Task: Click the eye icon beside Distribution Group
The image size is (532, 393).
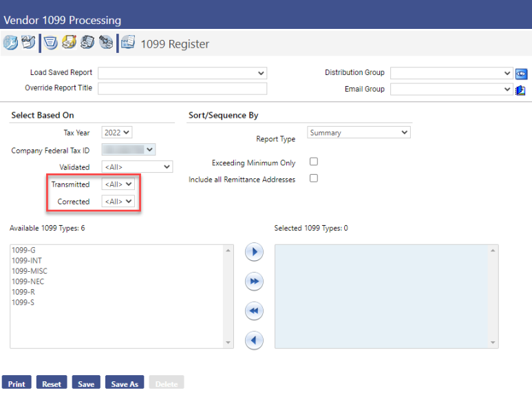Action: pos(521,74)
